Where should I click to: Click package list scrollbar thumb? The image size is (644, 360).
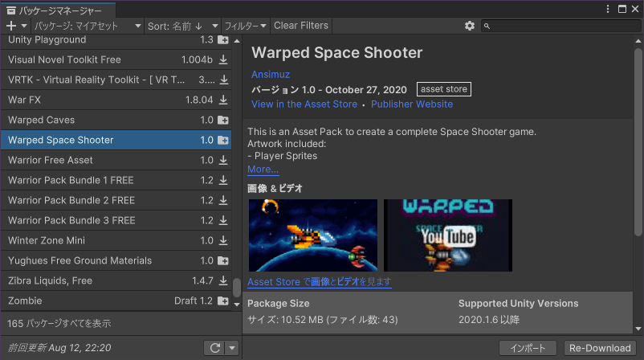(x=237, y=287)
